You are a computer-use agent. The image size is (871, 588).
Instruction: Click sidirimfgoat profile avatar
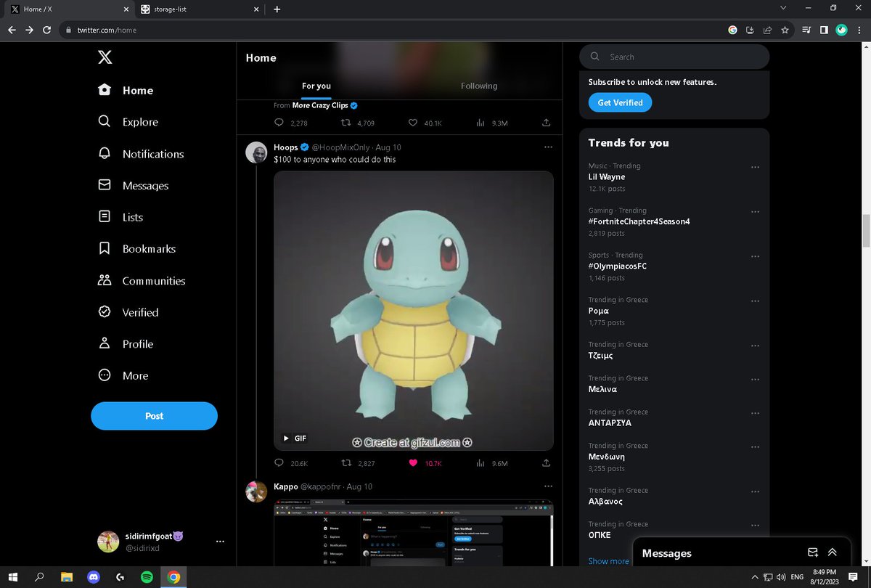click(108, 542)
